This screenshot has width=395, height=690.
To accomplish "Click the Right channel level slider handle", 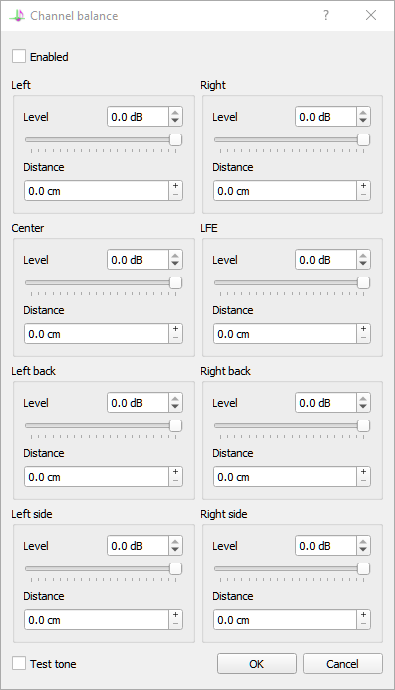I will pyautogui.click(x=363, y=139).
